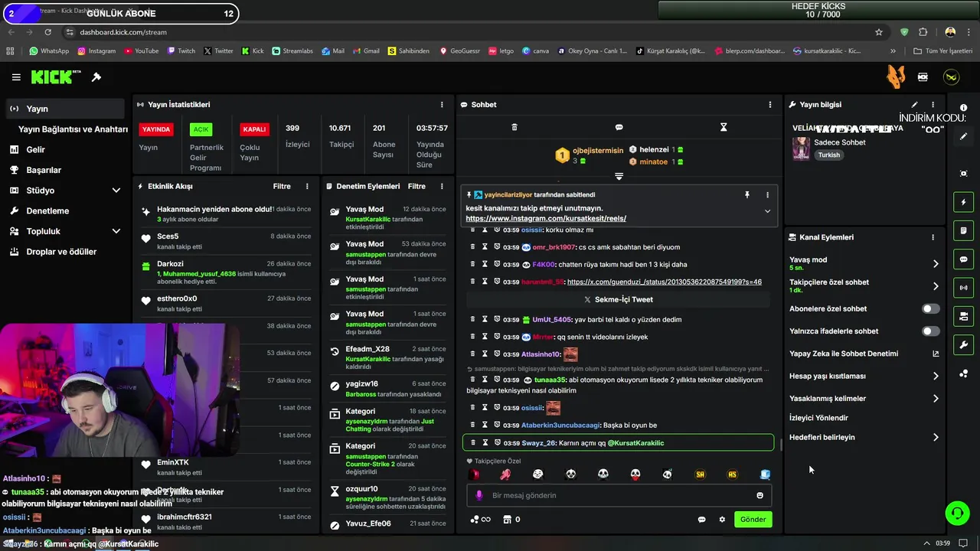Expand the Topluluk sidebar section
The image size is (980, 551).
point(116,231)
